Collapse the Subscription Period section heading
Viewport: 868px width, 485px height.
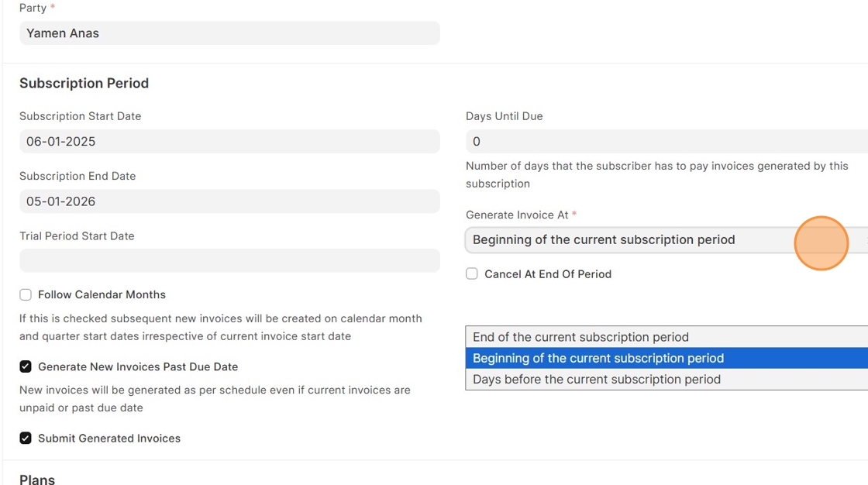pyautogui.click(x=84, y=83)
